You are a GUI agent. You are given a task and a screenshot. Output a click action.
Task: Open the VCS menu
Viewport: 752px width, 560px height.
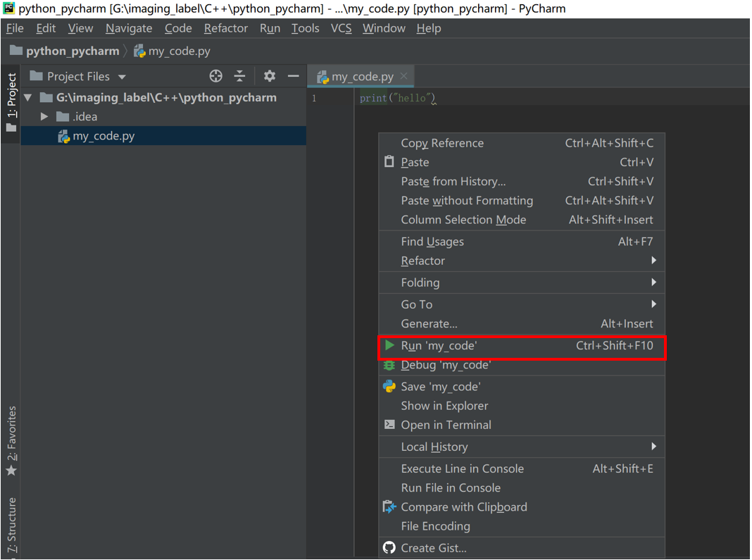pos(341,28)
